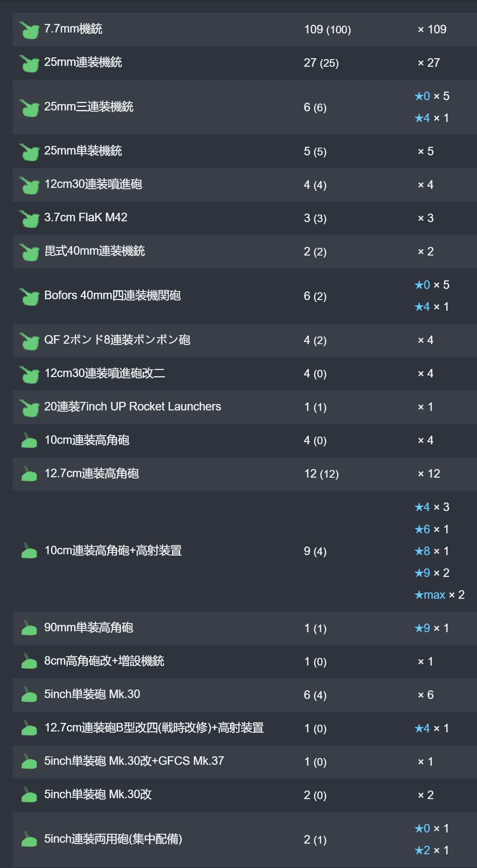Click the 7.7mm機銃 machine gun icon
Viewport: 477px width, 868px height.
tap(29, 30)
